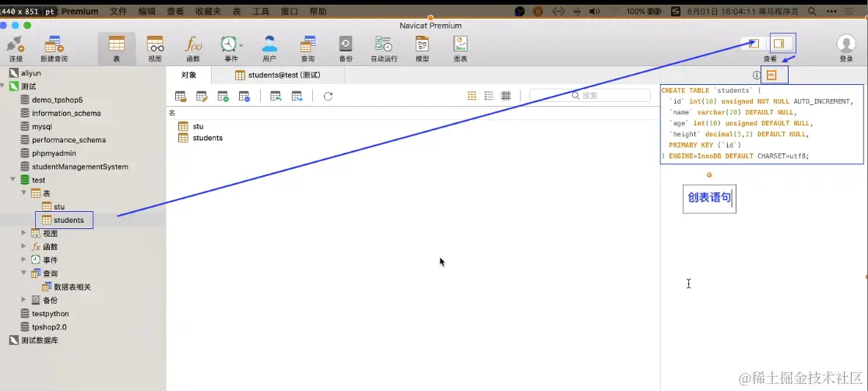
Task: Click the delete table minus icon
Action: point(244,97)
